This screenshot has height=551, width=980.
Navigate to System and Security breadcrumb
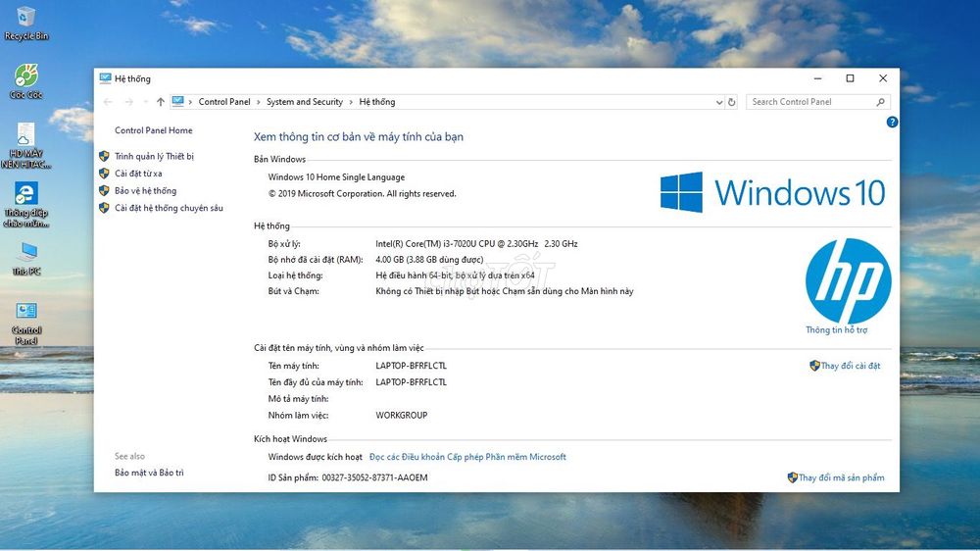click(x=305, y=102)
